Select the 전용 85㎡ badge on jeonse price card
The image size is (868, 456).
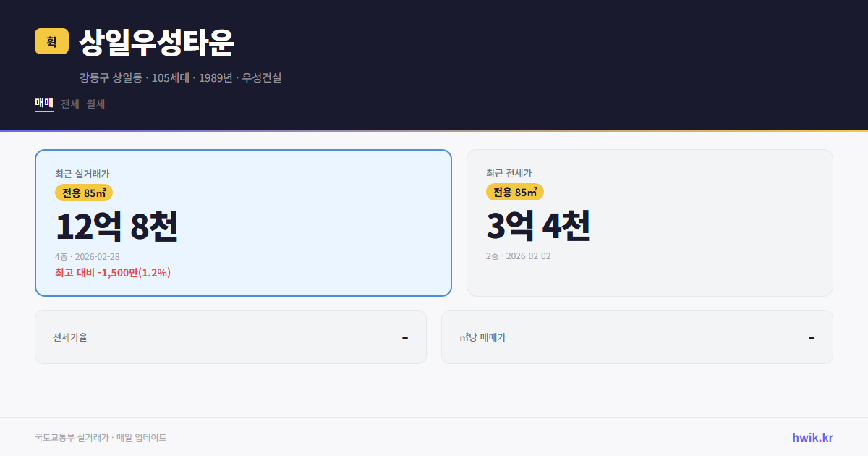click(x=516, y=193)
